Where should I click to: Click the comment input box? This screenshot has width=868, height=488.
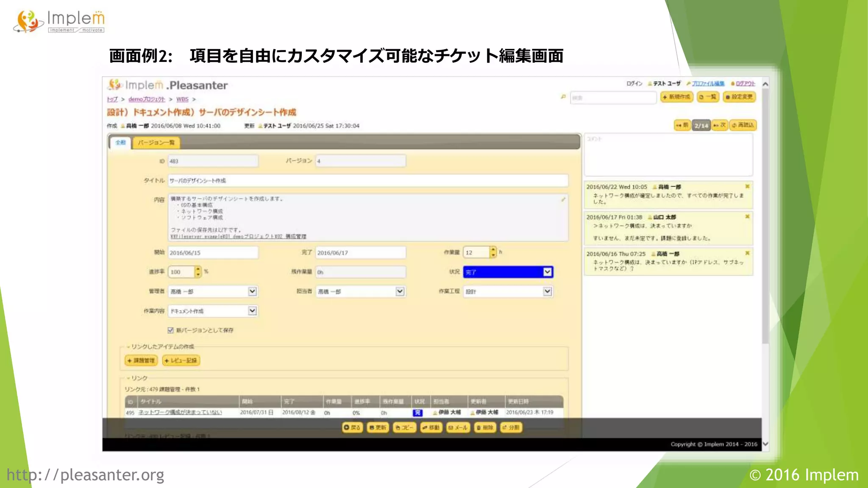[x=668, y=155]
